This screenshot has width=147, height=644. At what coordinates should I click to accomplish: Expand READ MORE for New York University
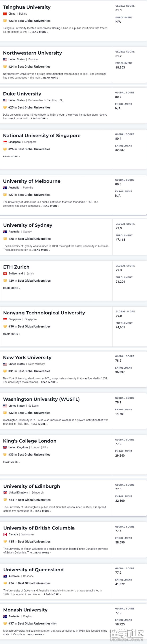(x=49, y=382)
